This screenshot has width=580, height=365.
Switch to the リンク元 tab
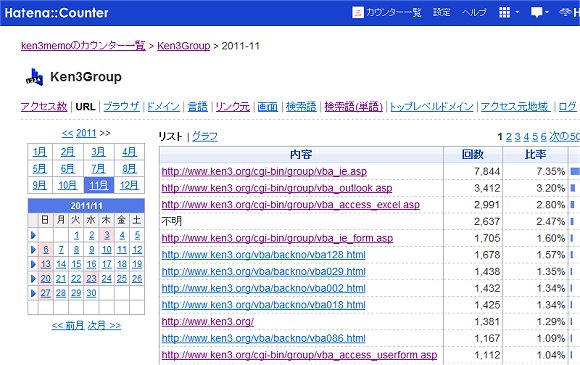click(x=232, y=107)
